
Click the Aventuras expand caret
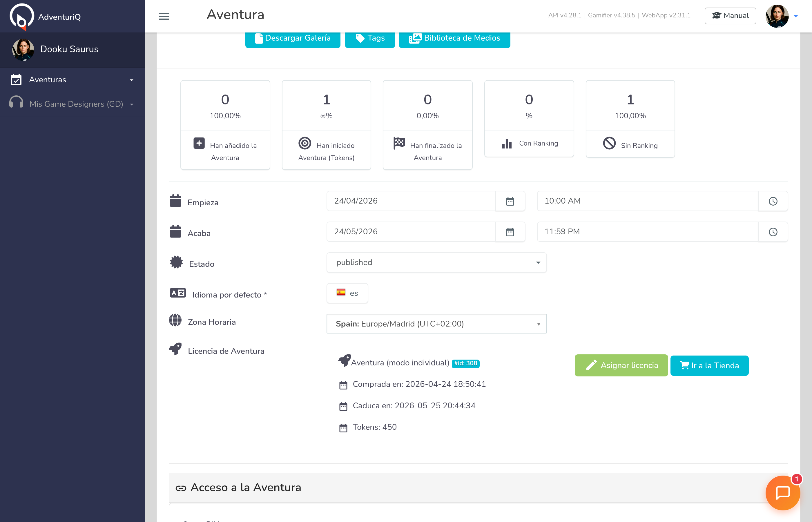(x=131, y=80)
